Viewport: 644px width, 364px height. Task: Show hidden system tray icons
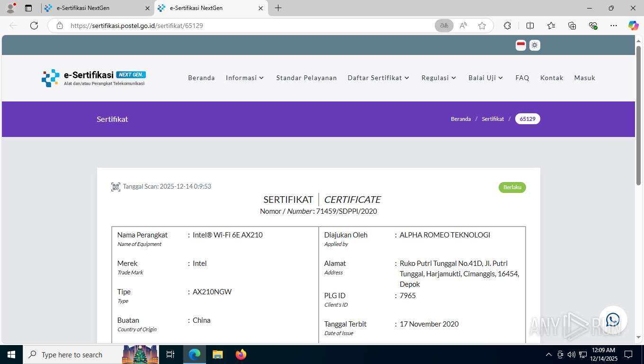549,355
